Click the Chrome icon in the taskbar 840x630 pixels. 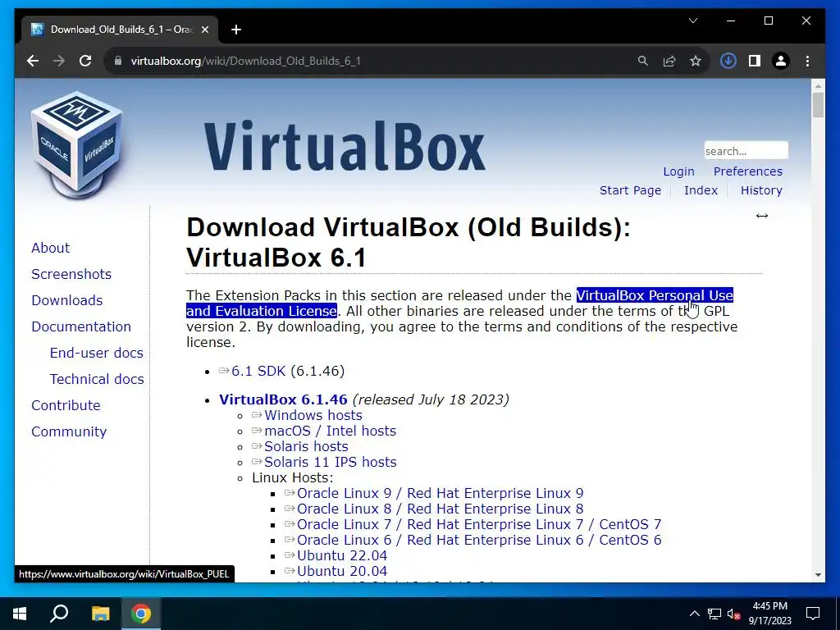pos(141,614)
